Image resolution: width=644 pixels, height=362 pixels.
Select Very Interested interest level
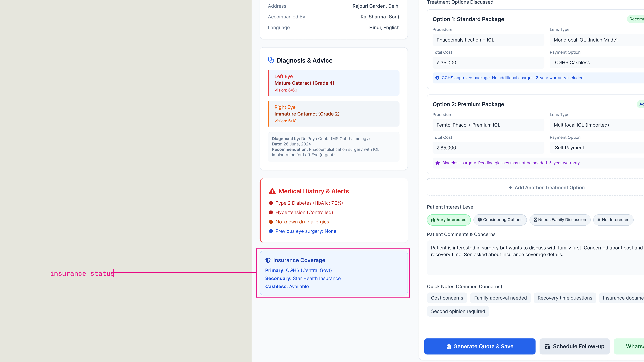click(x=449, y=220)
